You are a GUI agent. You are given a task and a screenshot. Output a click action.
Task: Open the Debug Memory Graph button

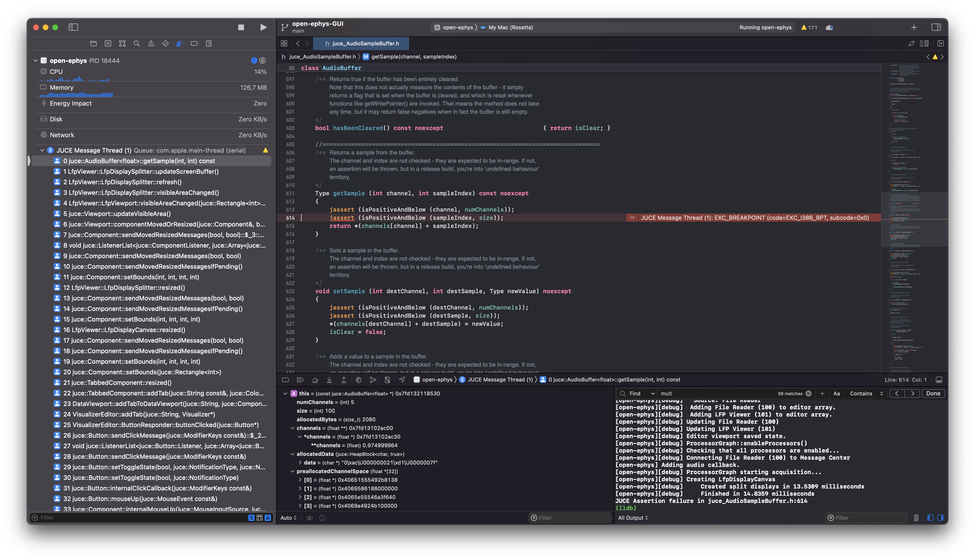[373, 380]
